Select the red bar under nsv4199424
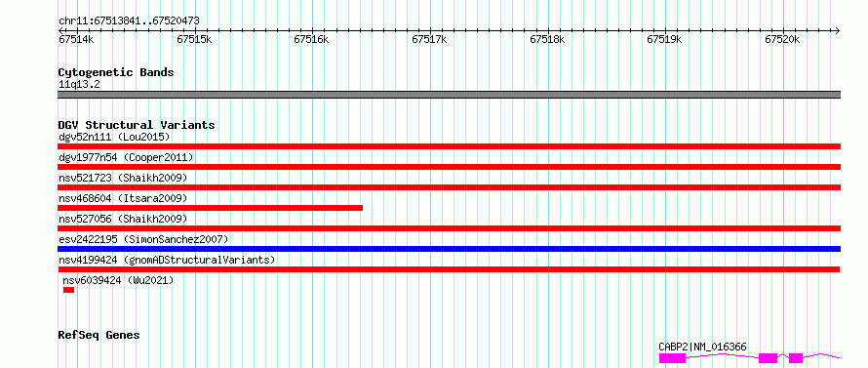The height and width of the screenshot is (368, 868). (x=449, y=269)
